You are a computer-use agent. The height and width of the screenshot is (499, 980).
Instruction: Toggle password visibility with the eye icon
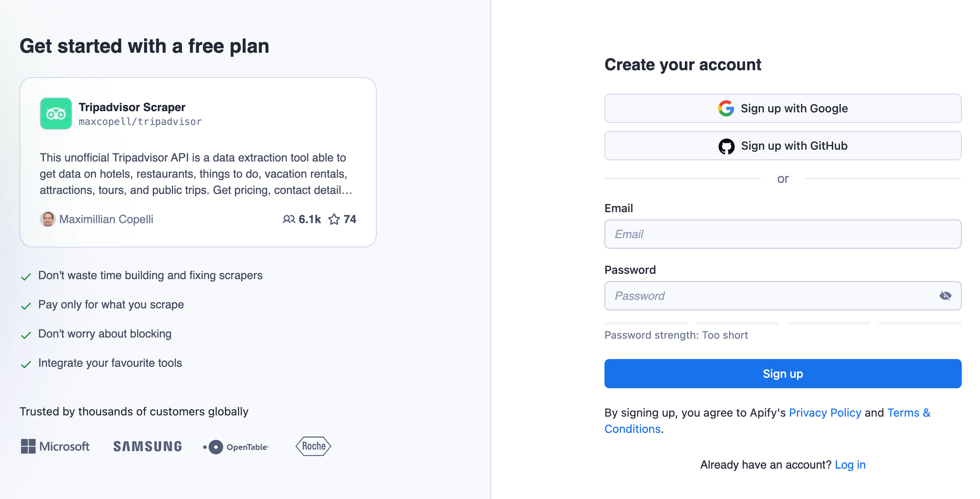coord(945,296)
